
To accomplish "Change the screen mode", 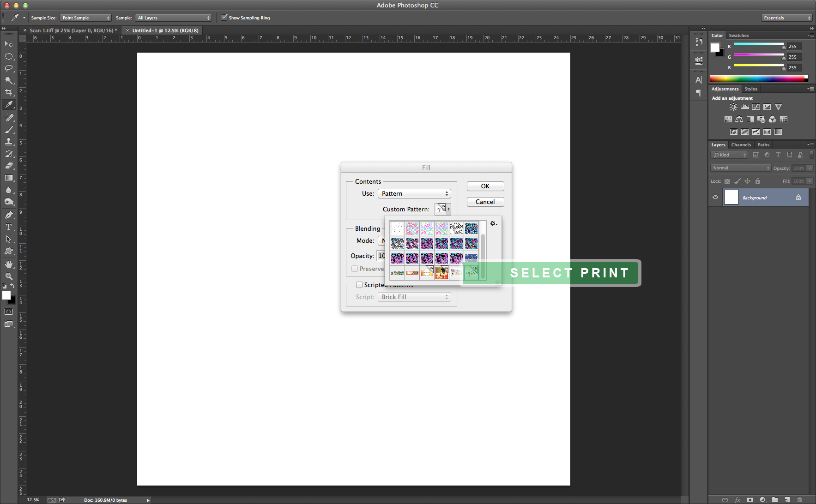I will (x=9, y=324).
